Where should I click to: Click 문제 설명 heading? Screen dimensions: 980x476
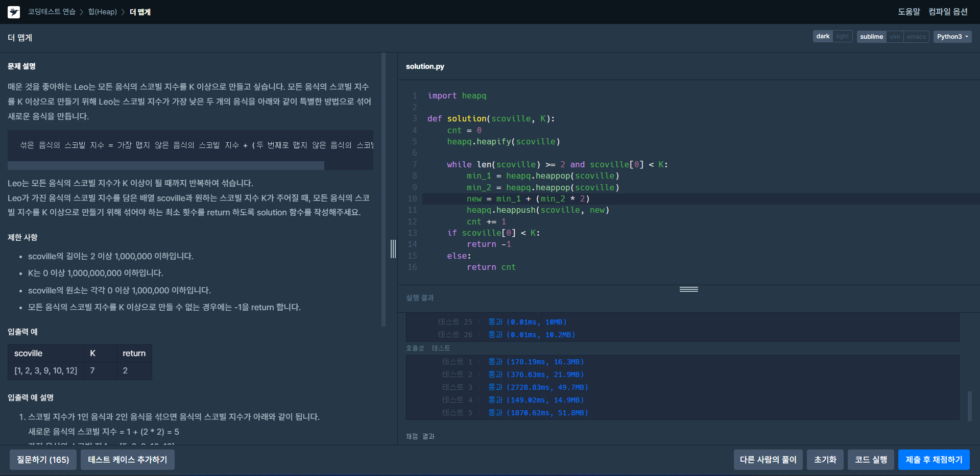pos(21,66)
